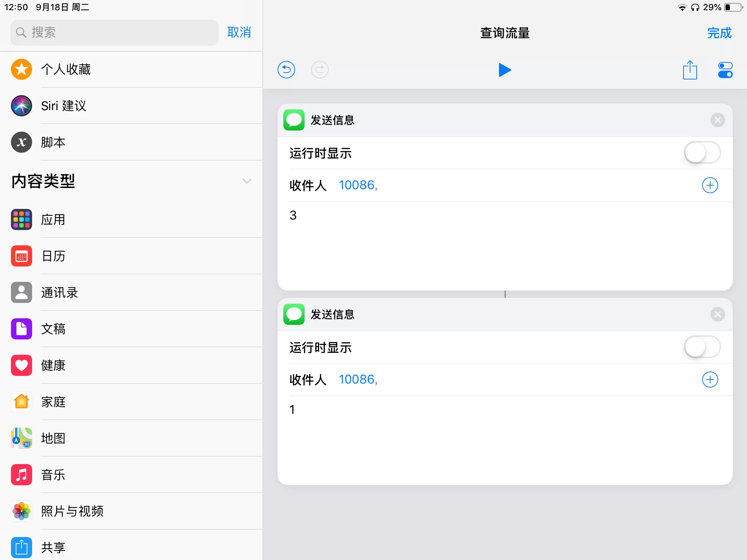747x560 pixels.
Task: Open shortcut settings toggles icon
Action: [725, 70]
